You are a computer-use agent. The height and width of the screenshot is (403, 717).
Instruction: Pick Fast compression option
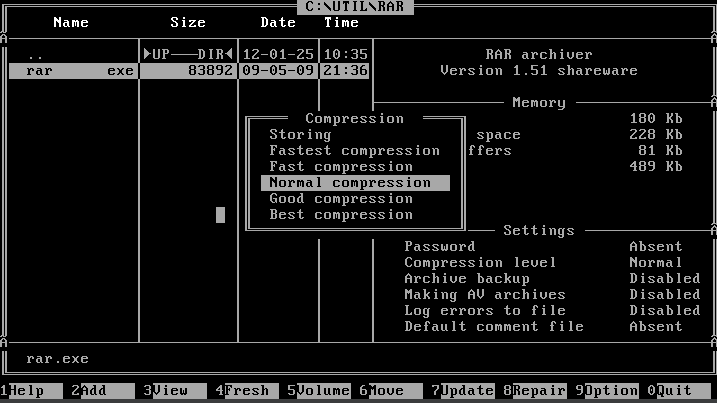(341, 167)
